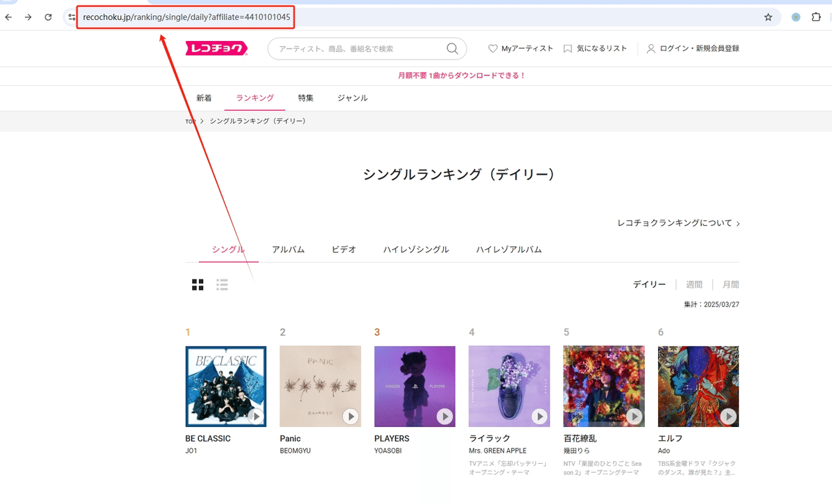Play preview of ライラック

(x=539, y=416)
